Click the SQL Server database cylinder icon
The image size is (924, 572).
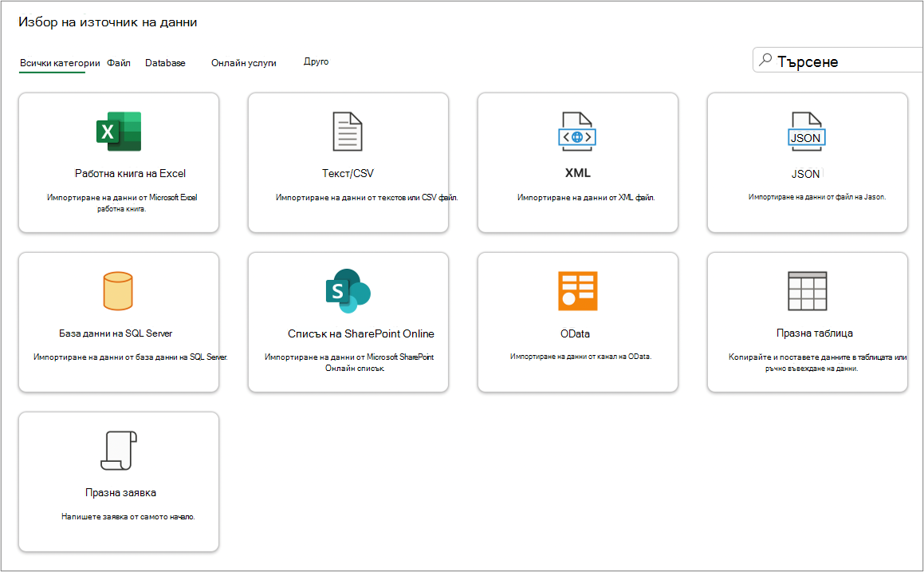coord(118,290)
